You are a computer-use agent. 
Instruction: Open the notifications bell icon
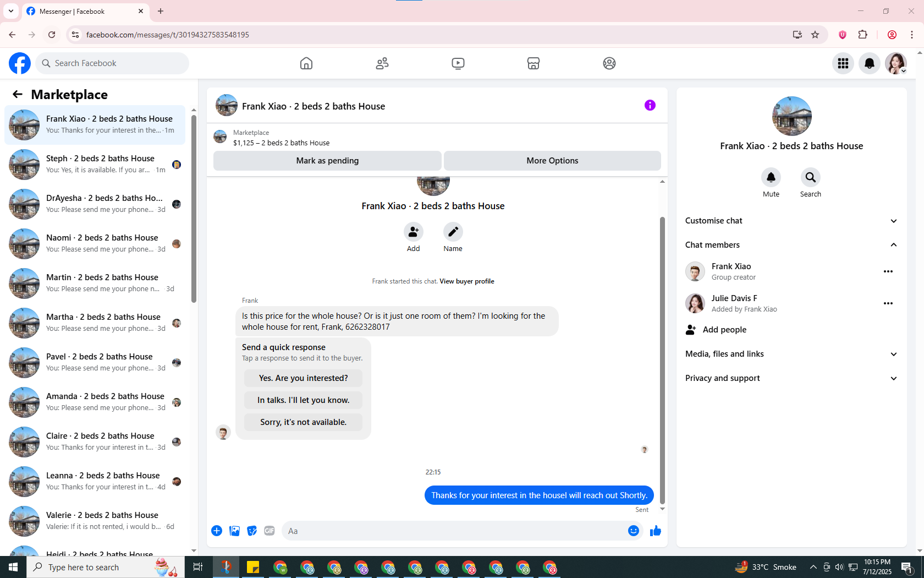870,63
